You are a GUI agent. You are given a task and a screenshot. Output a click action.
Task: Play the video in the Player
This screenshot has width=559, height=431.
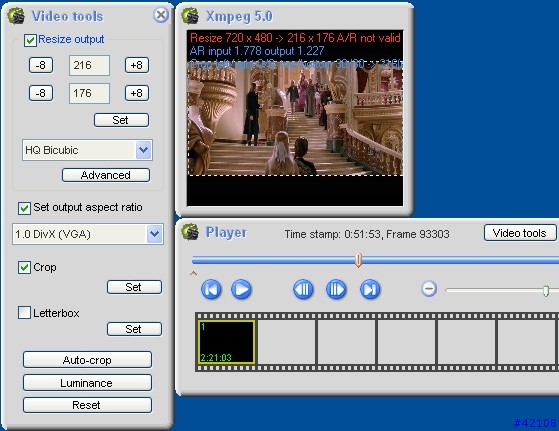pos(241,289)
